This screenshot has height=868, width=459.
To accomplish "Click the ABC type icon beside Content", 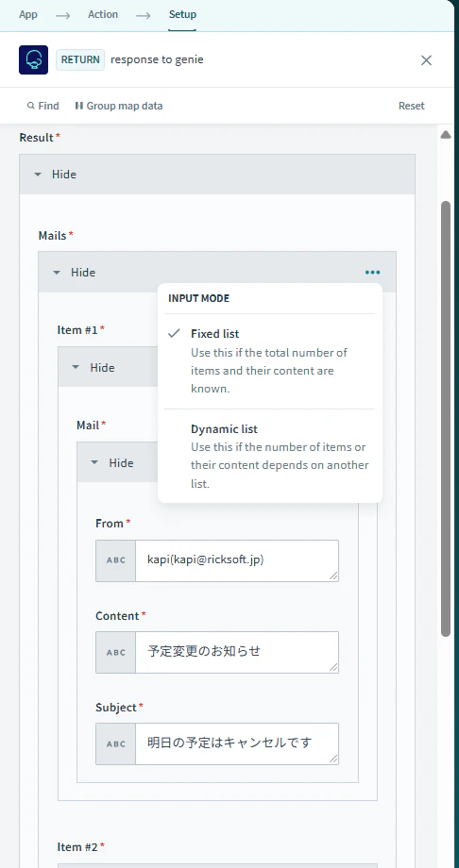I will 116,652.
